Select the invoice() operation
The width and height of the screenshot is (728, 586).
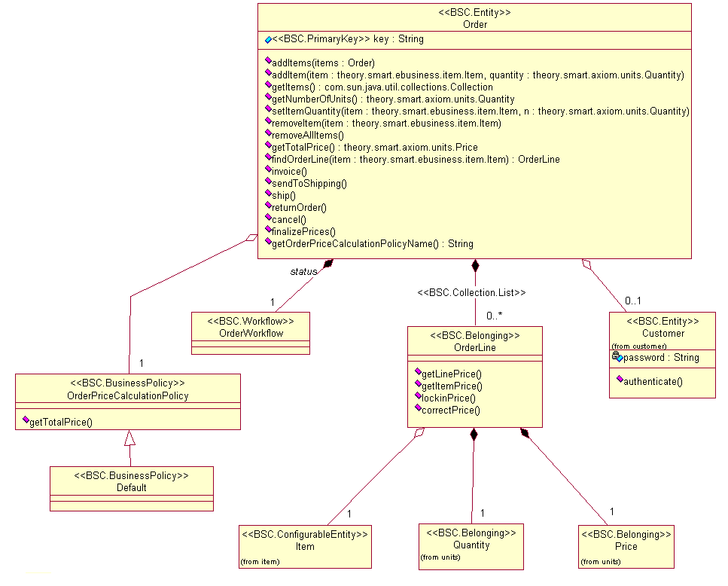pos(289,171)
